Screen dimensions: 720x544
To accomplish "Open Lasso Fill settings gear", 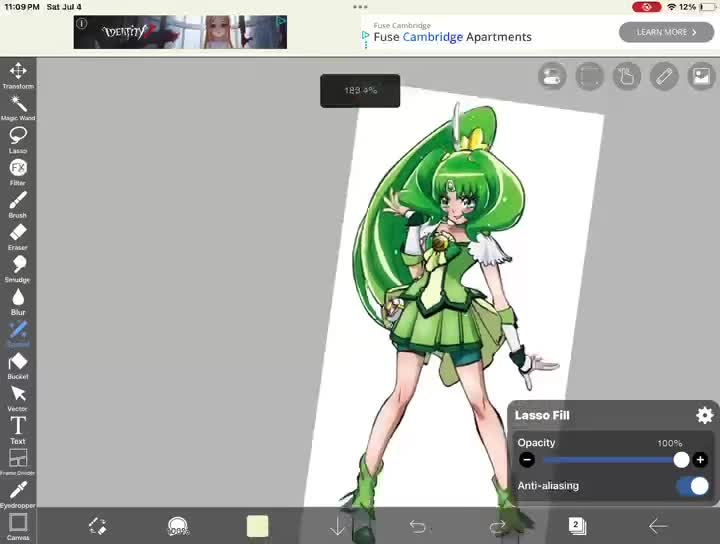I will click(x=704, y=415).
